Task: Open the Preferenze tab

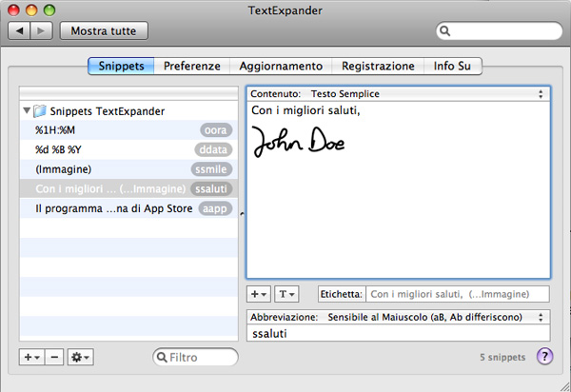Action: (x=192, y=66)
